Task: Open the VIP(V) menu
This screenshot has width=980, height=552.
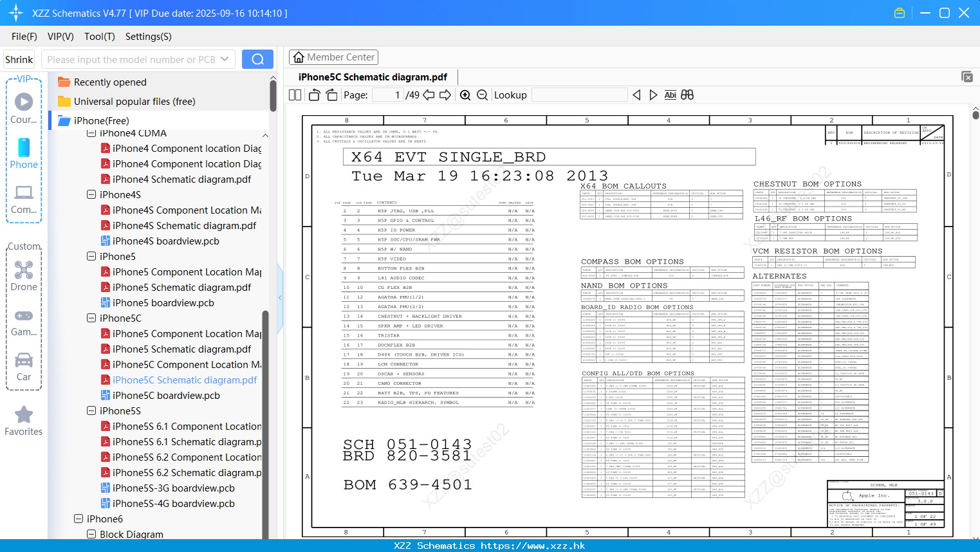Action: [x=60, y=37]
